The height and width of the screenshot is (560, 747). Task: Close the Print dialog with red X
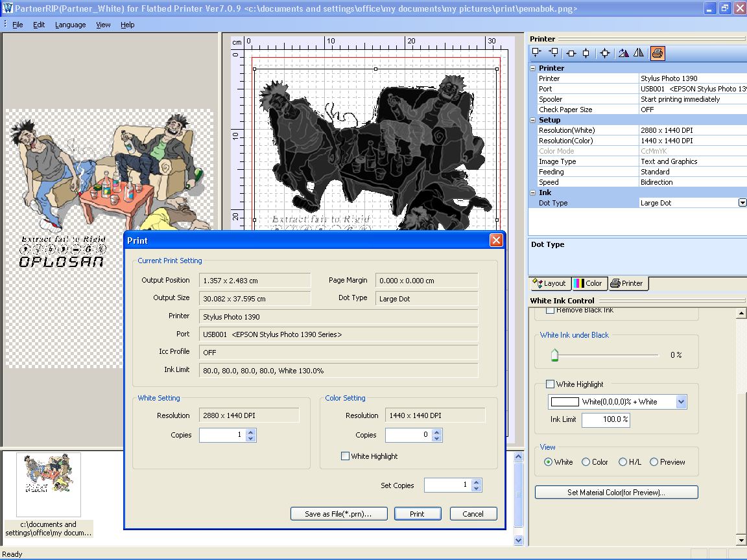(x=496, y=240)
